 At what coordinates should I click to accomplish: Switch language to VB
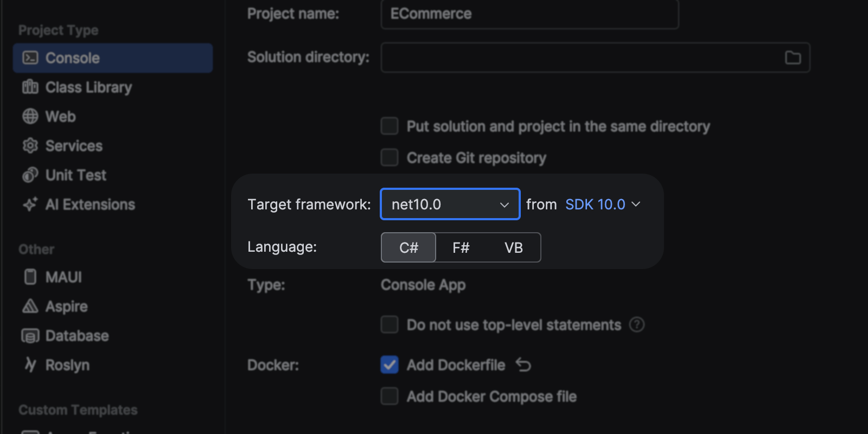(513, 247)
